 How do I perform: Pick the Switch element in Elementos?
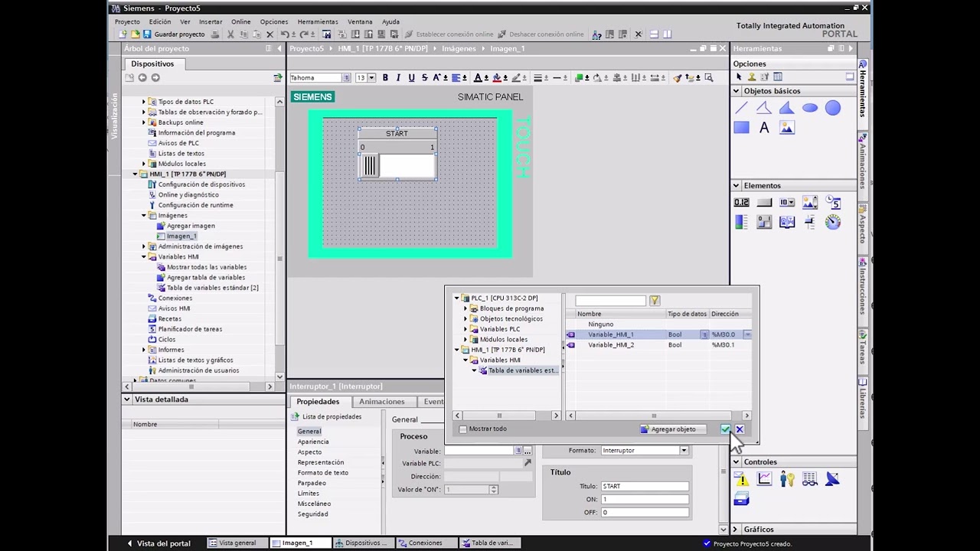pos(764,222)
